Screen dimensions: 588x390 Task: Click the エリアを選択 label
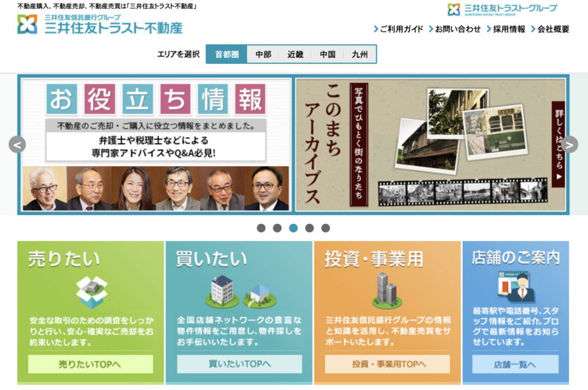pos(179,54)
